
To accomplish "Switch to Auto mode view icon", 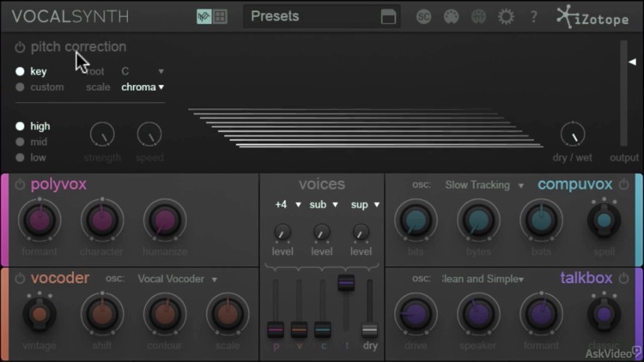I will click(x=204, y=16).
